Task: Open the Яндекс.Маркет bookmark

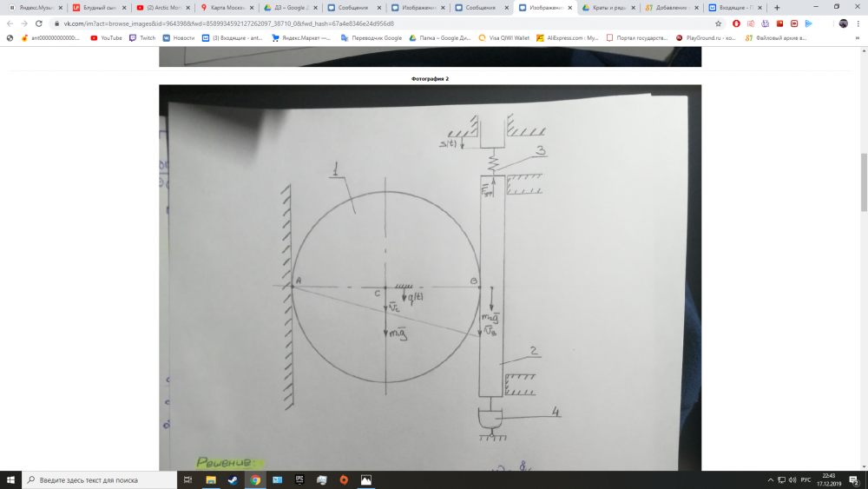Action: (x=301, y=38)
